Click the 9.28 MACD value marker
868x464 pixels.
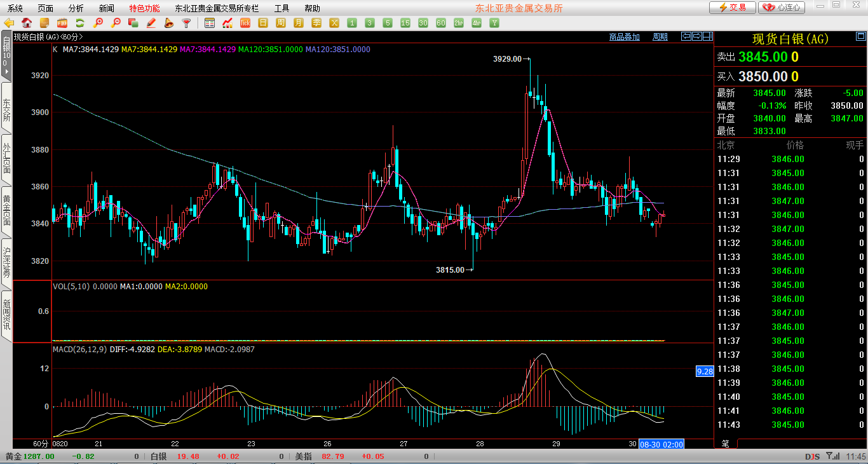coord(705,371)
